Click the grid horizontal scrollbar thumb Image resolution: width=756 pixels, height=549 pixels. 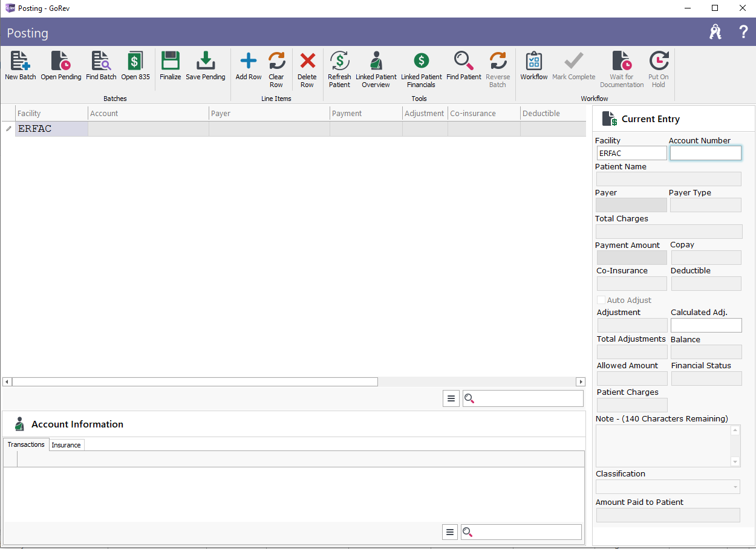pos(195,382)
